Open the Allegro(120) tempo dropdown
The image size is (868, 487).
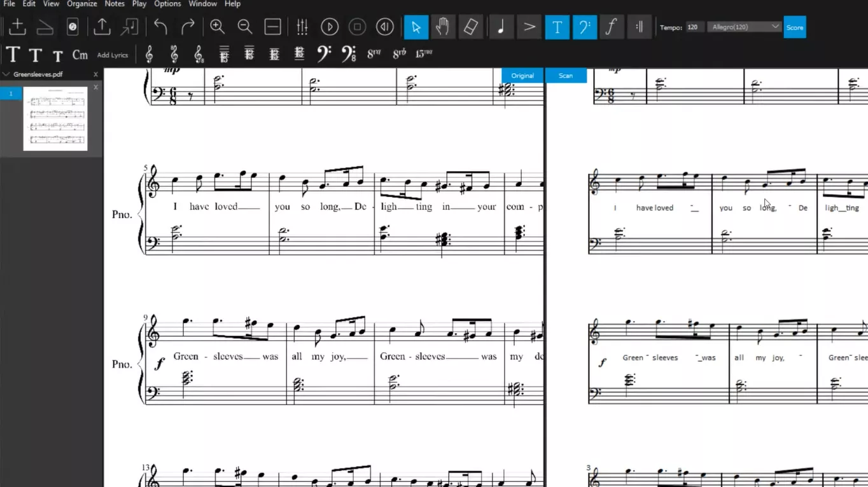[744, 27]
